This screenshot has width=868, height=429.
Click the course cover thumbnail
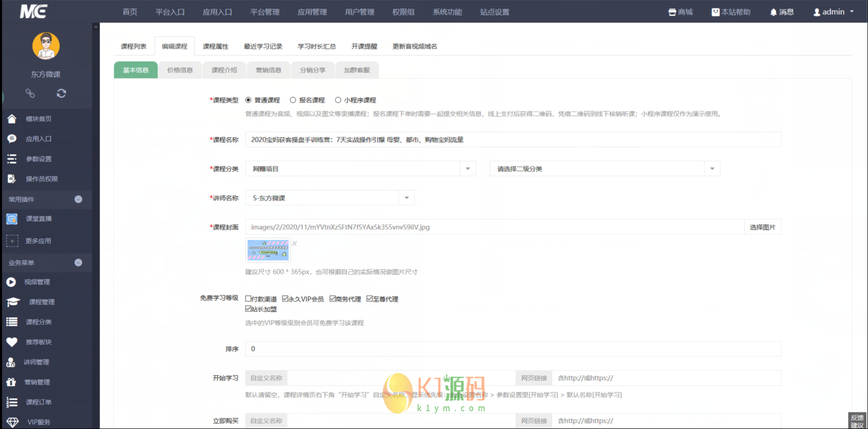point(268,250)
